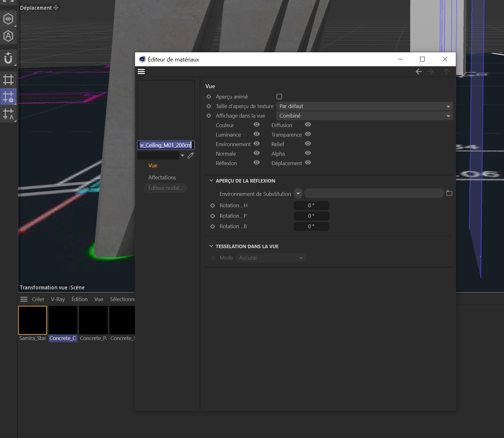This screenshot has height=438, width=504.
Task: Select the Samira_Star material thumbnail
Action: [32, 320]
